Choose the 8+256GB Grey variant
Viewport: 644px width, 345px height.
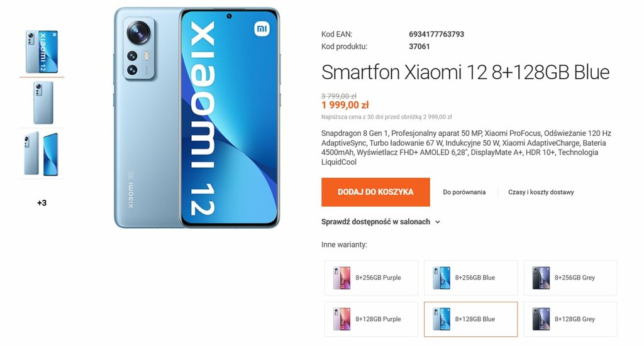coord(570,278)
